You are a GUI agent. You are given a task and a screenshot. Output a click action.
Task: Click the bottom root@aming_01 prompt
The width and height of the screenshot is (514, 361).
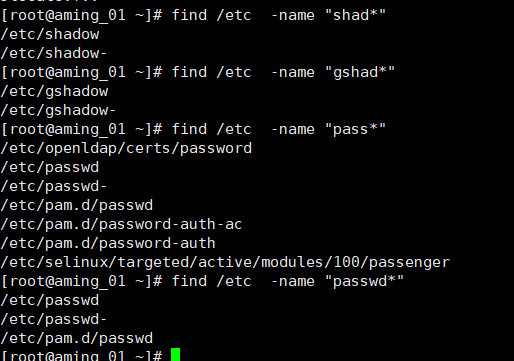coord(82,355)
